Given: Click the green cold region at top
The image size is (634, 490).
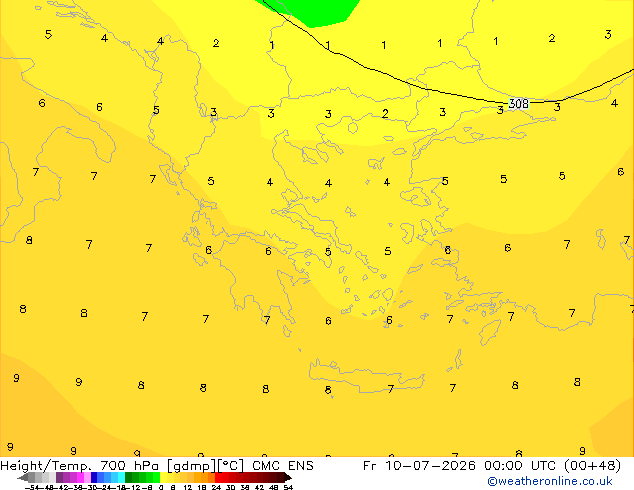Looking at the screenshot, I should [315, 11].
